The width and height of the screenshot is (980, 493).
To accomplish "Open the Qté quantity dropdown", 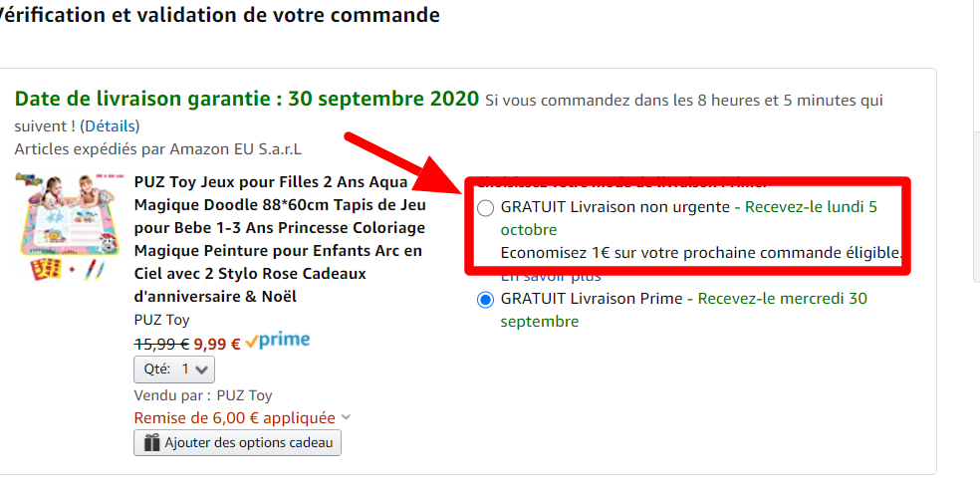I will (174, 369).
